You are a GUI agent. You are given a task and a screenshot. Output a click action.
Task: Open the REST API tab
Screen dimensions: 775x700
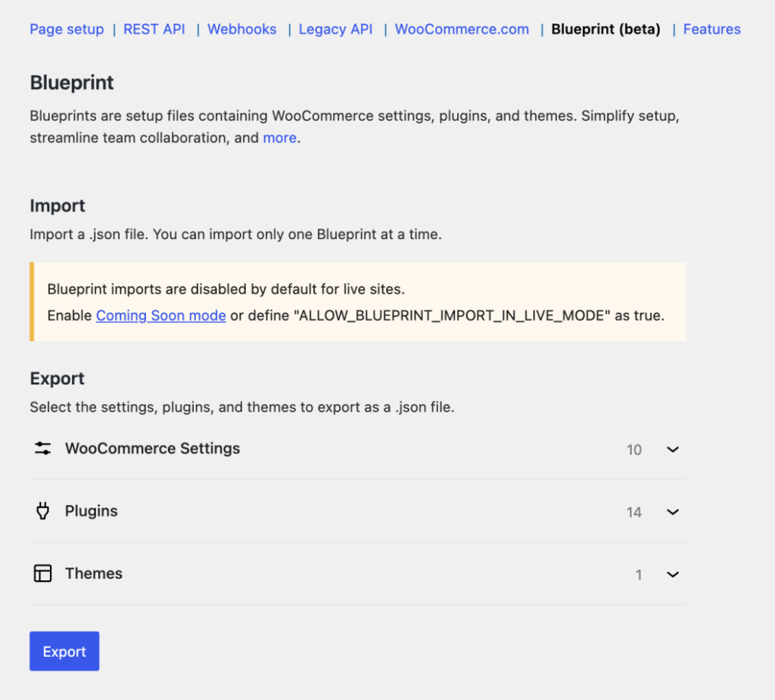[154, 30]
